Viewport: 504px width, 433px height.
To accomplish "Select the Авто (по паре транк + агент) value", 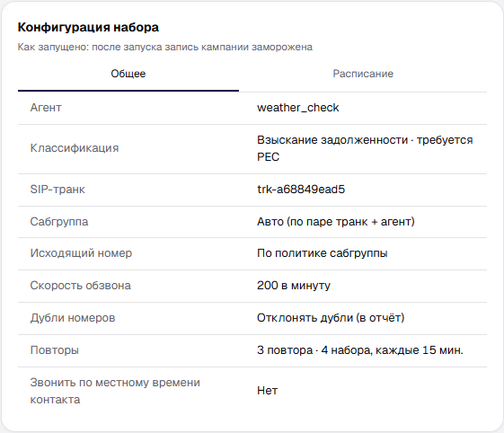I will coord(336,222).
